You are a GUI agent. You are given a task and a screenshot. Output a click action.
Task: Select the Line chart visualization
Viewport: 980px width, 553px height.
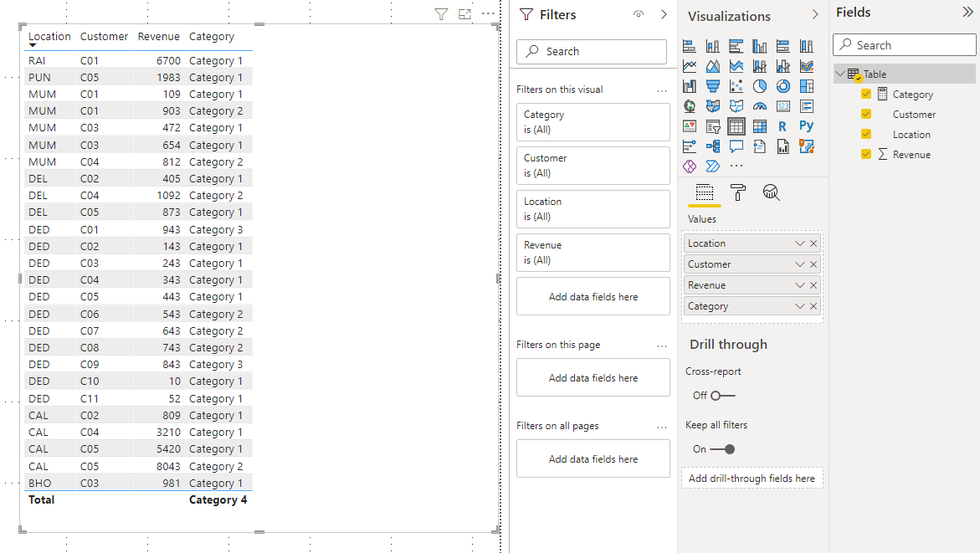pos(690,66)
